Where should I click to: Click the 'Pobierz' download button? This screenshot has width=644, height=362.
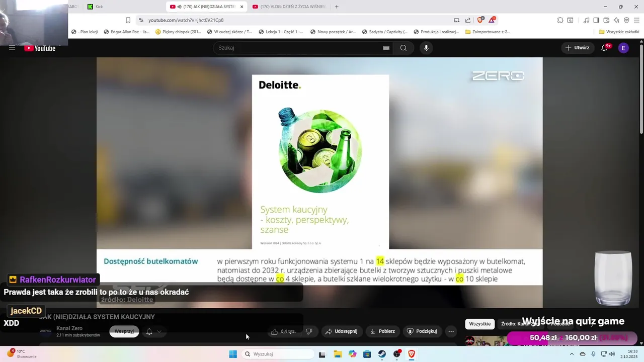(382, 331)
